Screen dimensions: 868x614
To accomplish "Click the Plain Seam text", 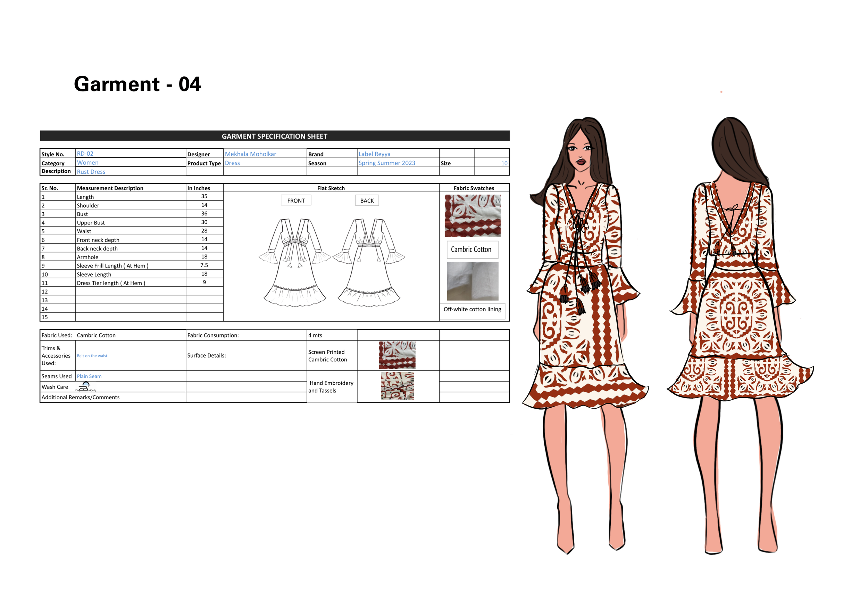I will pos(89,376).
